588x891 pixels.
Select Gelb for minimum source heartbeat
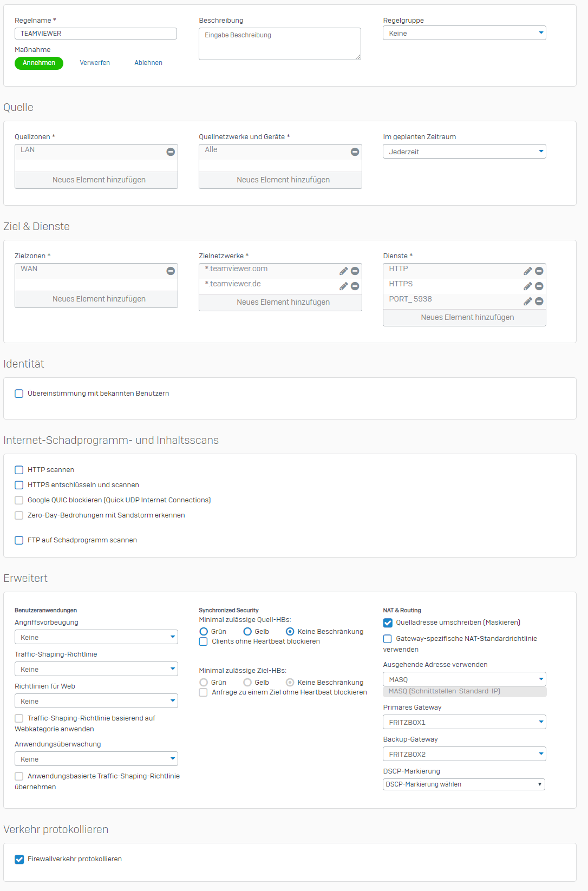pos(247,632)
